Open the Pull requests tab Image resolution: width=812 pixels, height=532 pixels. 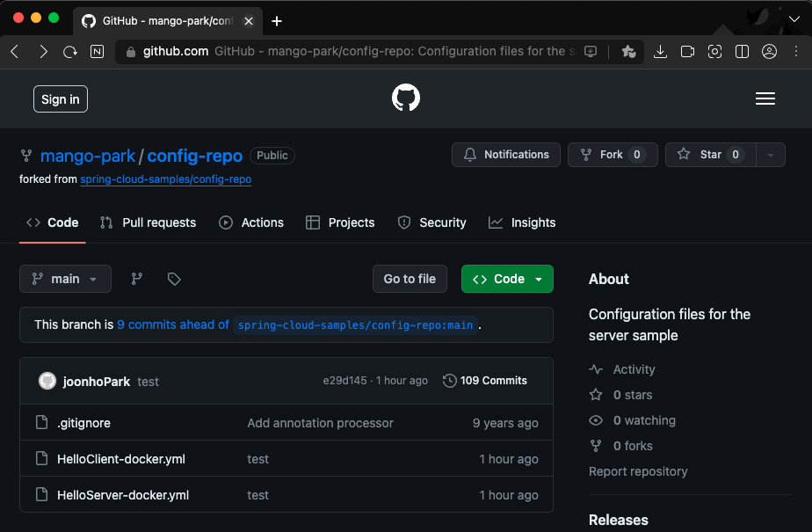click(x=149, y=222)
